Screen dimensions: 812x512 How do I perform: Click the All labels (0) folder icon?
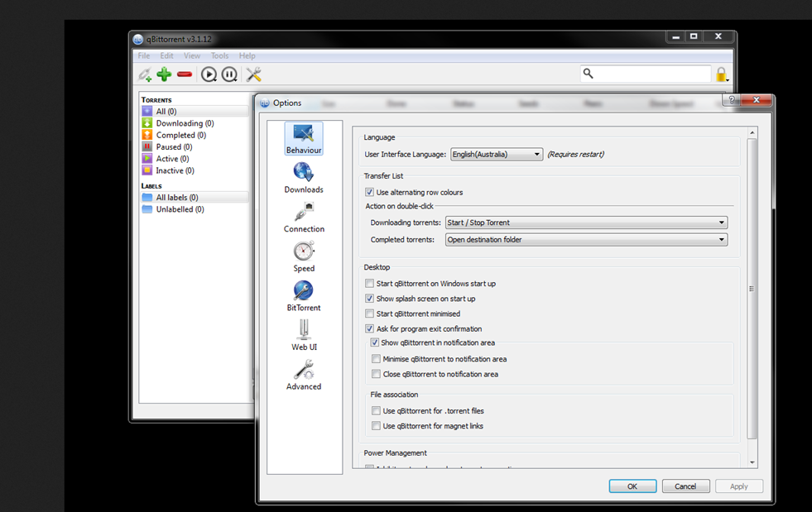[x=147, y=197]
